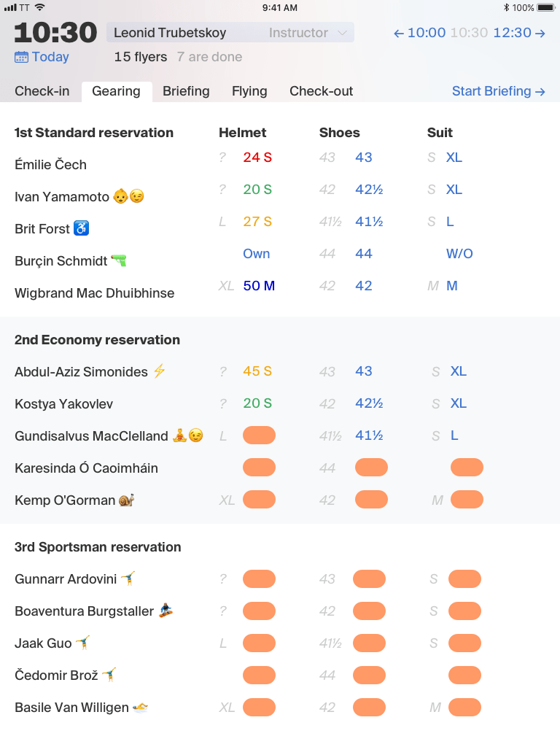
Task: Select Wigbrand's blue 50 M helmet value
Action: (x=259, y=285)
